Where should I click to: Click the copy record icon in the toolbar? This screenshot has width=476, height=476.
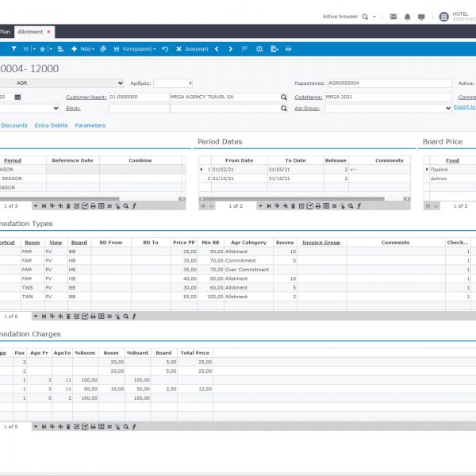click(x=103, y=49)
